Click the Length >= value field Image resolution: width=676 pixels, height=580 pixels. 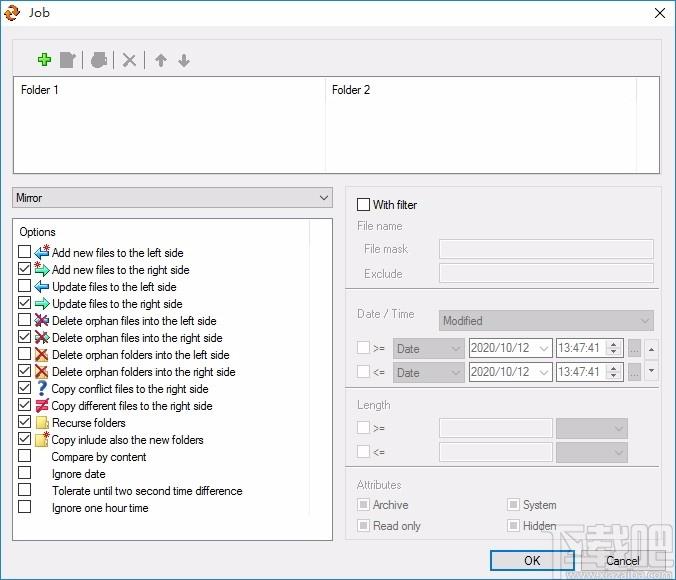496,428
